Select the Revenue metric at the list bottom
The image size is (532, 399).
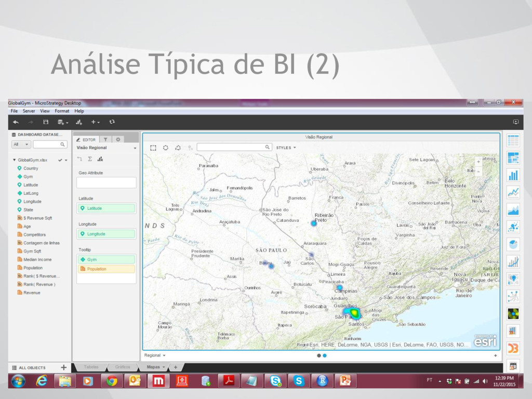[32, 292]
